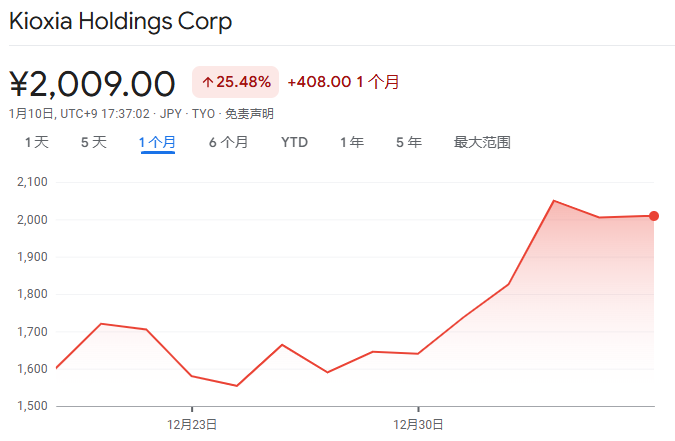This screenshot has width=675, height=441.
Task: Click the 12月30日 date axis label
Action: click(x=417, y=424)
